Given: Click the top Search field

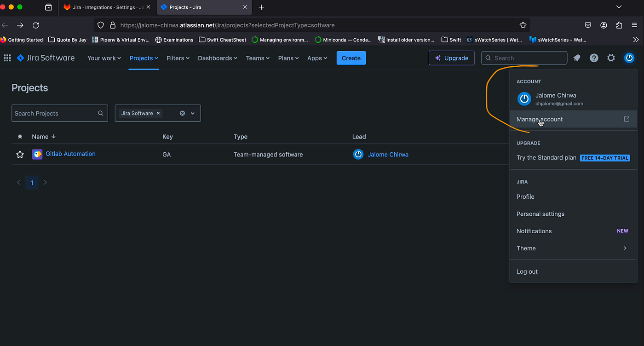Looking at the screenshot, I should point(524,58).
